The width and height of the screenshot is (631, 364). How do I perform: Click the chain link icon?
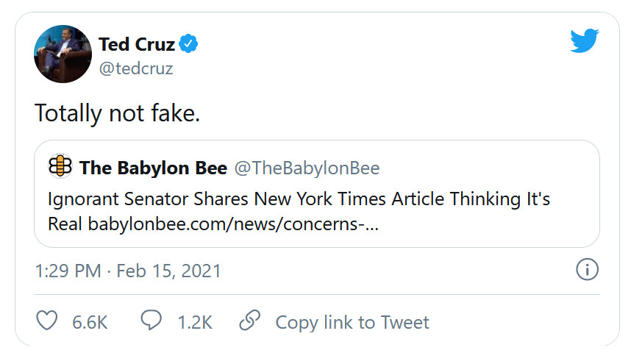click(250, 321)
